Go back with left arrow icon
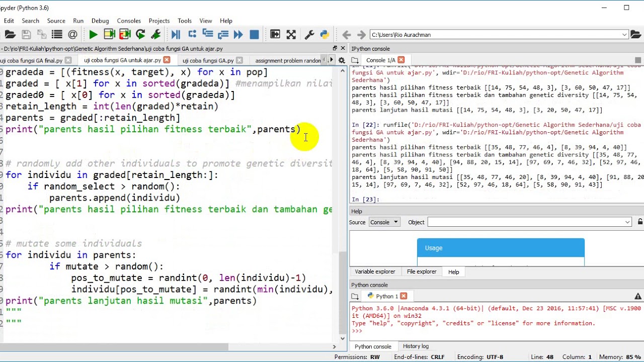Screen dimensions: 644x362 [x=346, y=35]
